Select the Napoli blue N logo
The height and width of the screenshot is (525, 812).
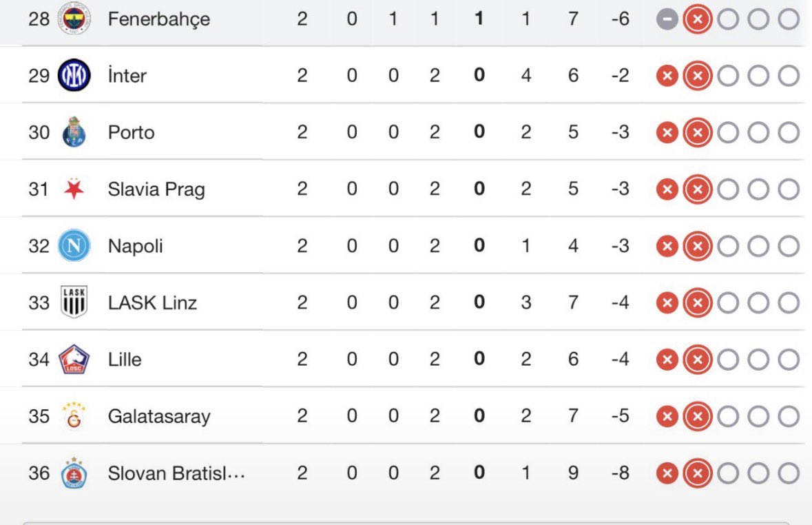point(74,245)
